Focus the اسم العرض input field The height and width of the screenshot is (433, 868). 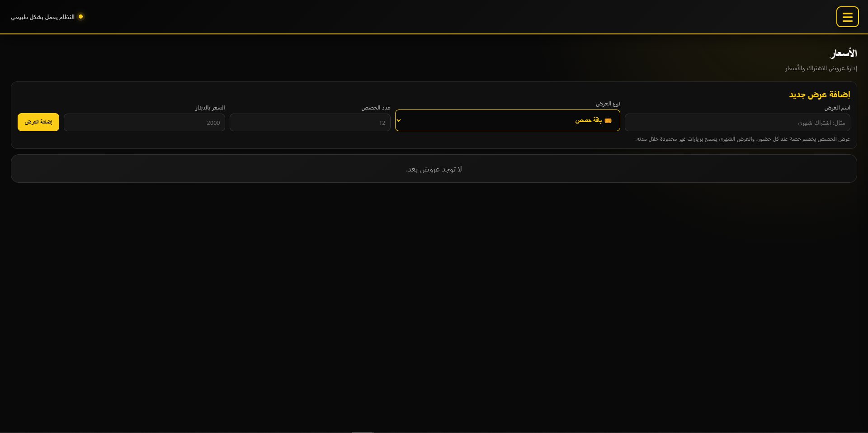click(x=737, y=123)
